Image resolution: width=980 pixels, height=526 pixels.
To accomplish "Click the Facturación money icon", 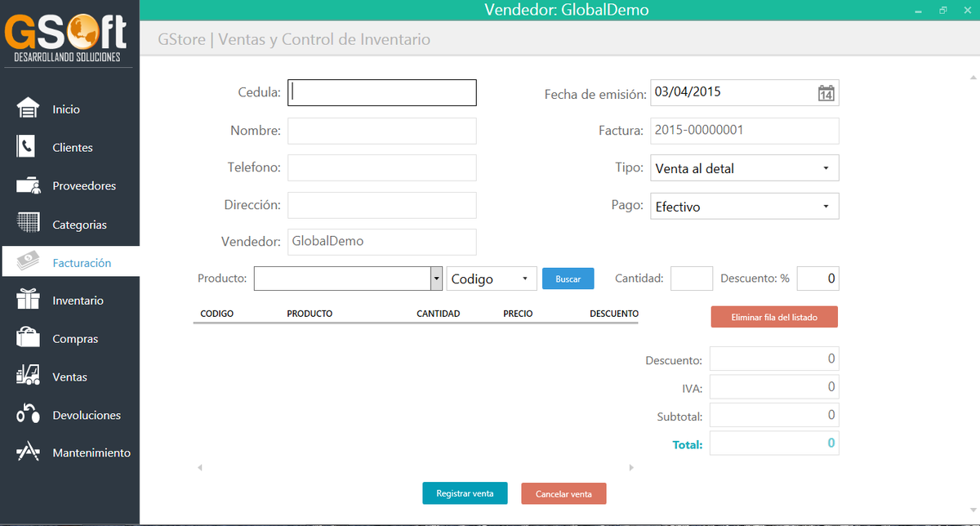I will tap(29, 261).
